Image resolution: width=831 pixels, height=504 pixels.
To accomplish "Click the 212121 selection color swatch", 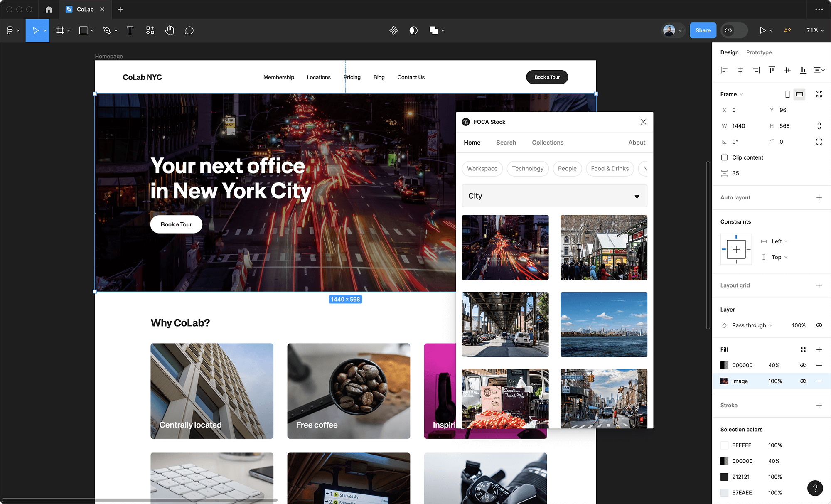I will click(724, 477).
